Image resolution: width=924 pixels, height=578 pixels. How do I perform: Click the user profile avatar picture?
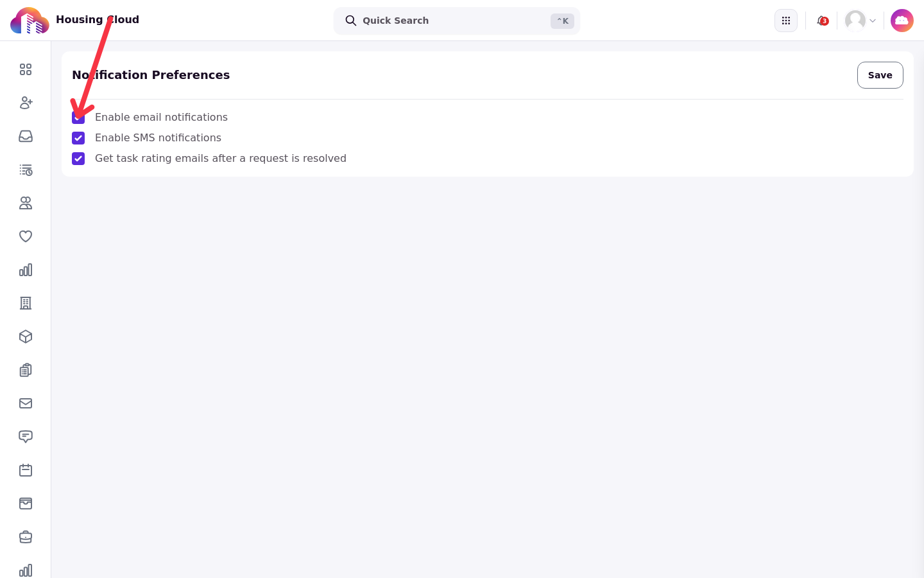(x=855, y=21)
